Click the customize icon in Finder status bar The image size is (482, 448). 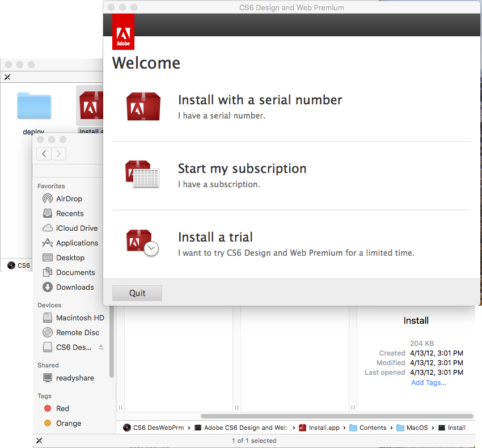coord(39,441)
